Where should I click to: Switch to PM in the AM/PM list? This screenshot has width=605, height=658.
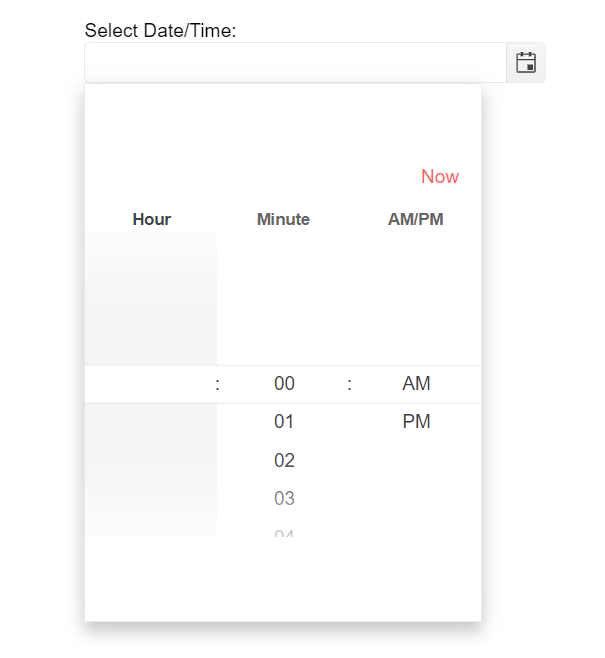click(x=416, y=421)
